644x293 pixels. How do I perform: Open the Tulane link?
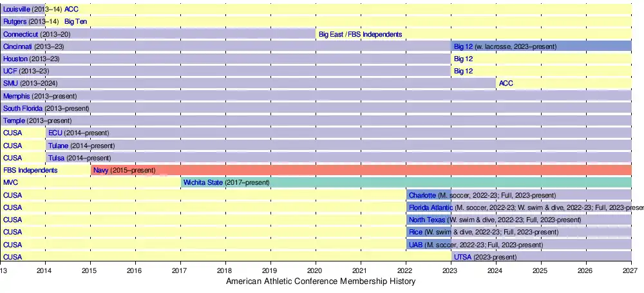pyautogui.click(x=58, y=146)
